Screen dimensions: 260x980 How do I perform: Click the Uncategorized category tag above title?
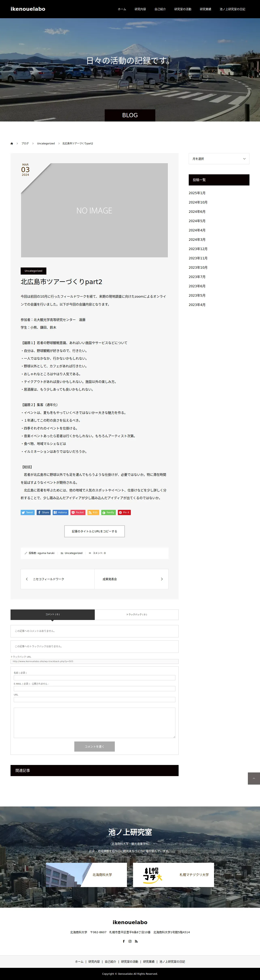[x=33, y=271]
